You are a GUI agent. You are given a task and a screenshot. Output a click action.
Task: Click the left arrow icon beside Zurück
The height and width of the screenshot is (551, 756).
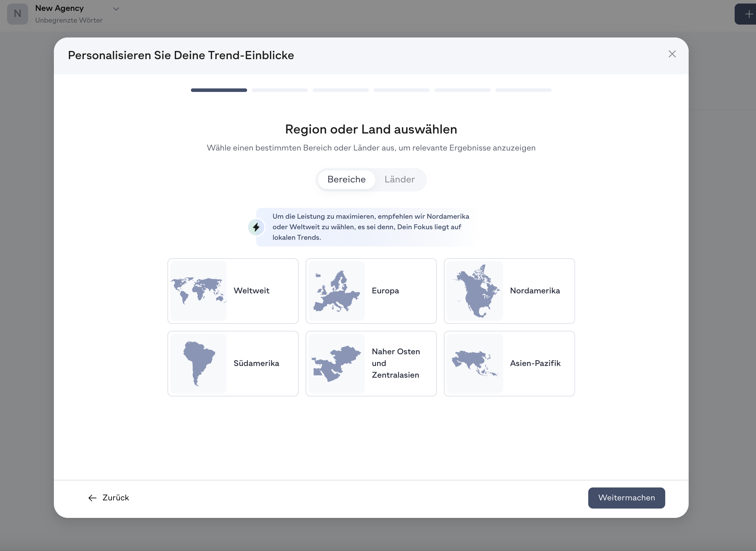(x=92, y=498)
